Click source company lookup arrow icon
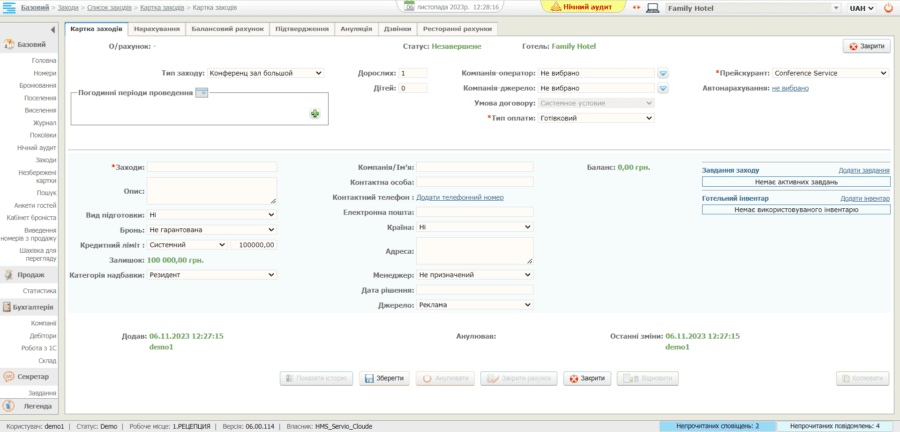The height and width of the screenshot is (432, 900). [663, 88]
